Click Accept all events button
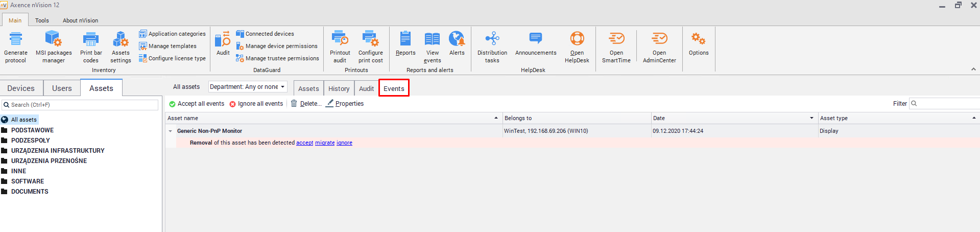Image resolution: width=980 pixels, height=232 pixels. [197, 104]
